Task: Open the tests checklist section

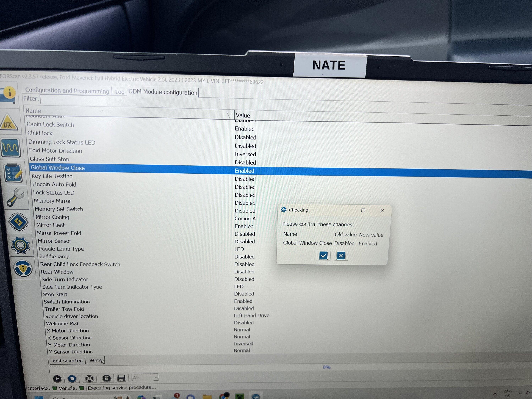Action: pyautogui.click(x=13, y=173)
